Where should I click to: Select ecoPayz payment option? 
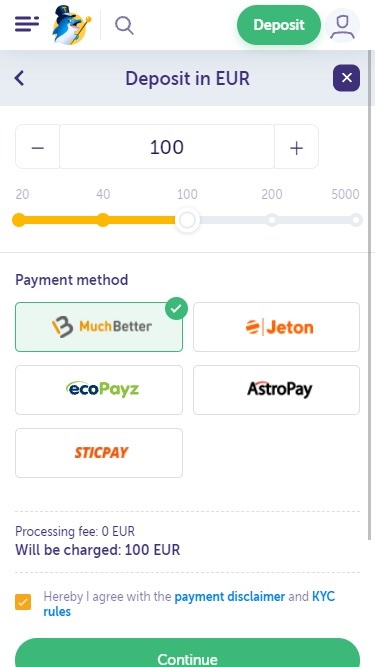click(x=99, y=390)
